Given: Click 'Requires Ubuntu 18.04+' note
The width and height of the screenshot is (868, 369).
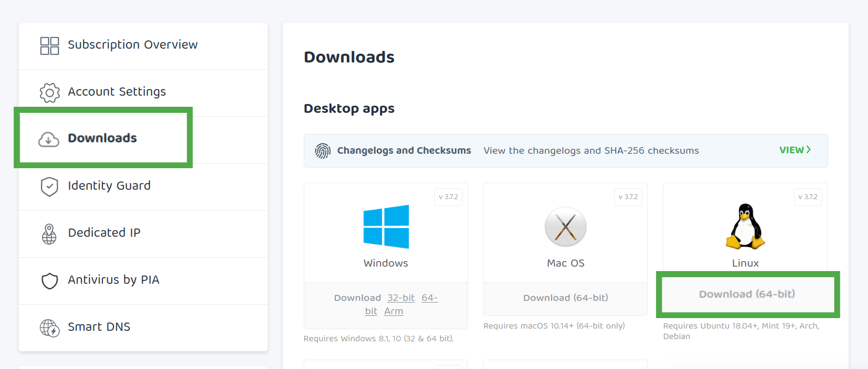Looking at the screenshot, I should [x=741, y=331].
